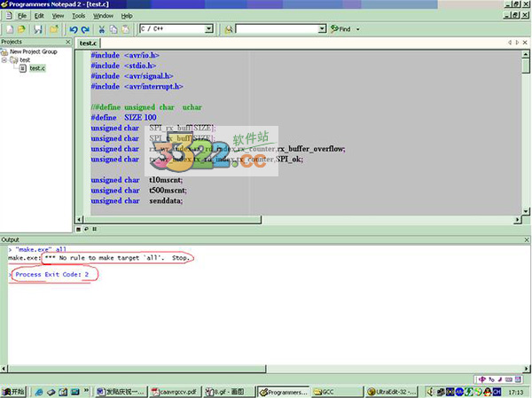This screenshot has width=532, height=398.
Task: Open the Edit menu
Action: pos(39,16)
